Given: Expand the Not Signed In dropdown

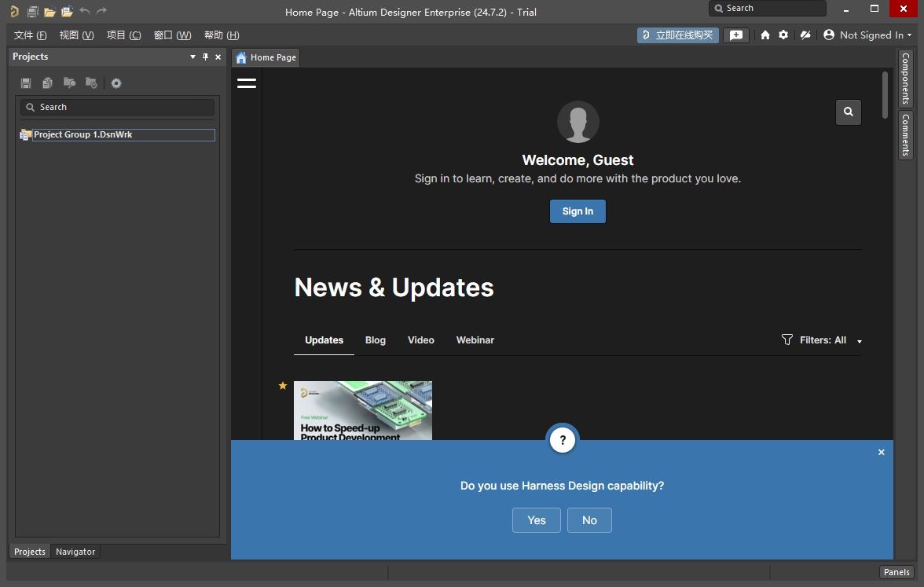Looking at the screenshot, I should pyautogui.click(x=909, y=35).
